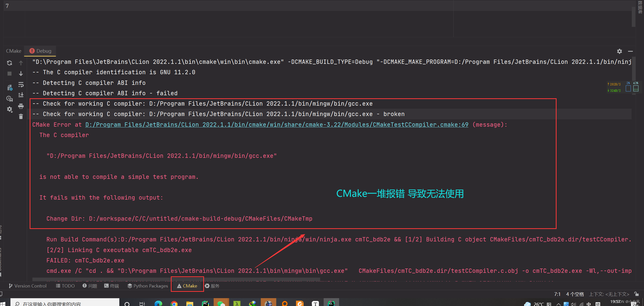
Task: Click the down arrow to the next message
Action: tap(21, 73)
